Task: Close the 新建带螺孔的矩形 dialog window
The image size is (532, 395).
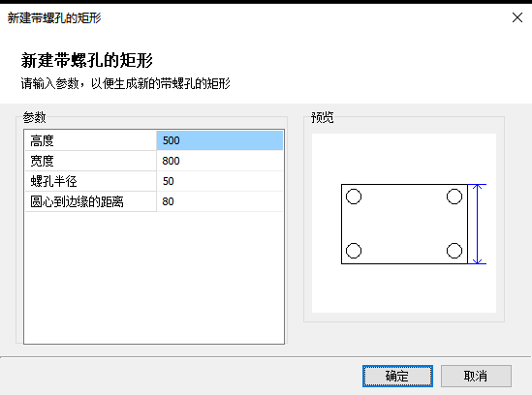Action: click(517, 17)
